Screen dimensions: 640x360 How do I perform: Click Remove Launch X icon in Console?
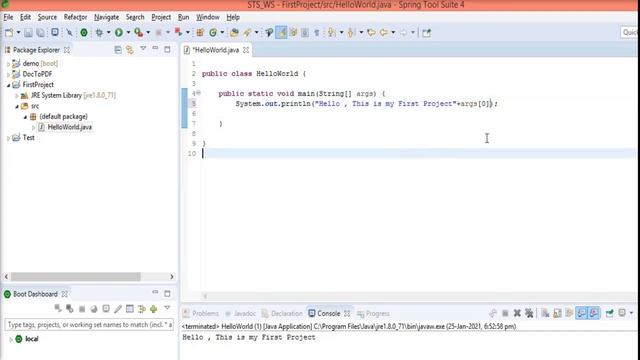point(517,313)
